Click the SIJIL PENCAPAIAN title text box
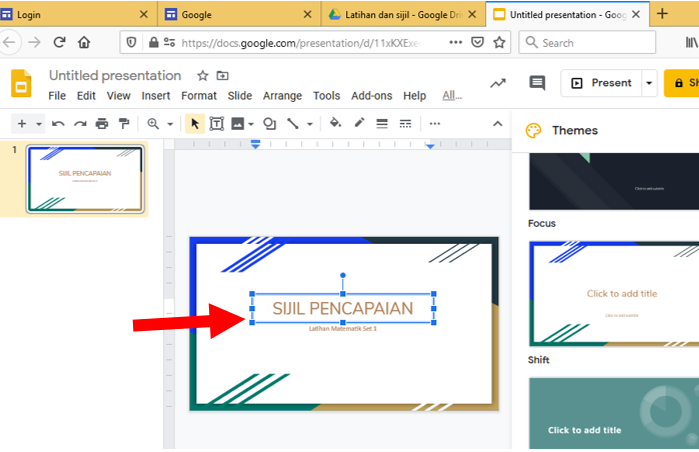 (x=343, y=308)
